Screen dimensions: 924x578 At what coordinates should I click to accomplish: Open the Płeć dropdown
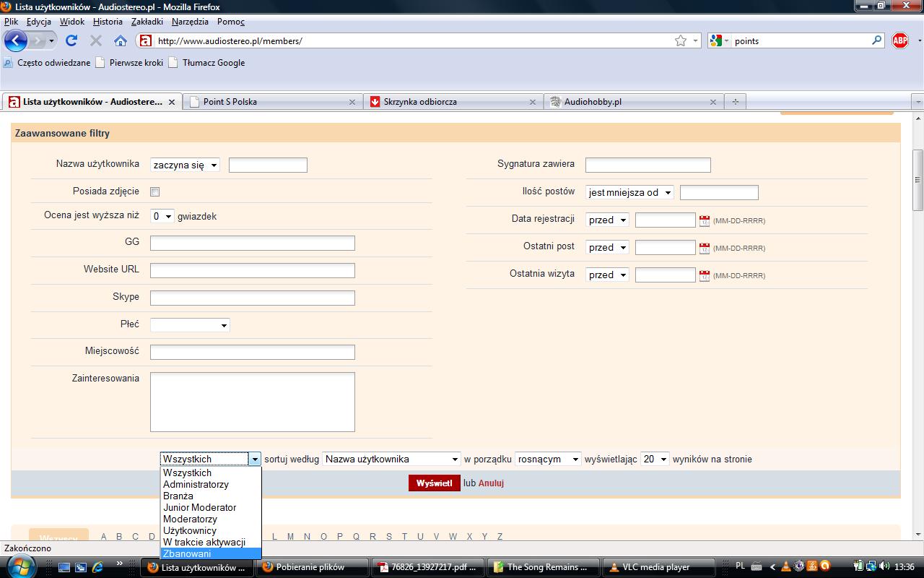pyautogui.click(x=190, y=324)
